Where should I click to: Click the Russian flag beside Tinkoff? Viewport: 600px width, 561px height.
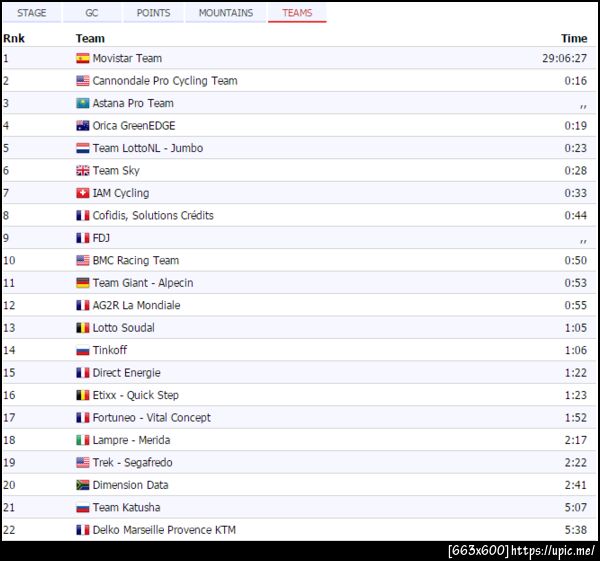pos(83,350)
